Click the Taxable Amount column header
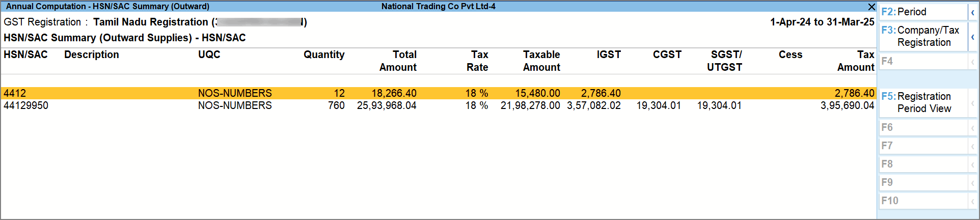The height and width of the screenshot is (220, 980). 541,61
